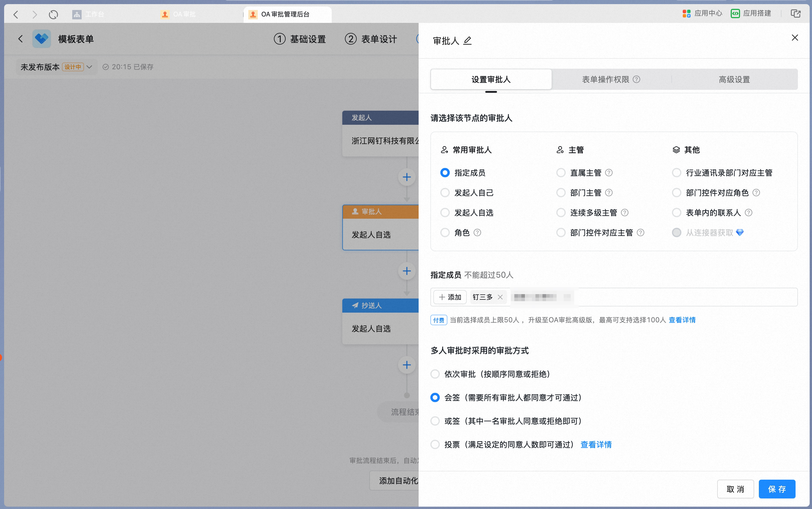Select the 行业通讯录部门对应主管 radio option
Image resolution: width=812 pixels, height=509 pixels.
tap(677, 173)
